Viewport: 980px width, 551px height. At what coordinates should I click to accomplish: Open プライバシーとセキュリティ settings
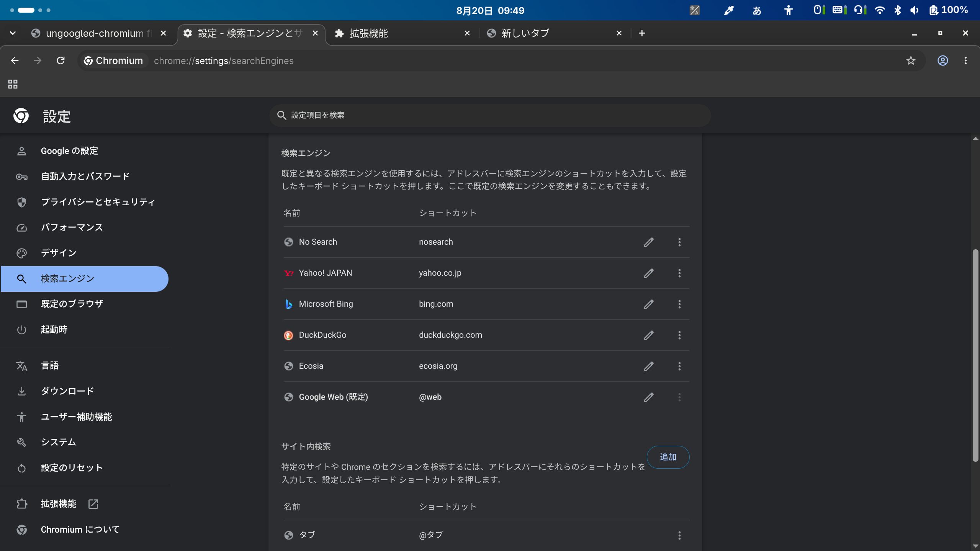[x=85, y=202]
